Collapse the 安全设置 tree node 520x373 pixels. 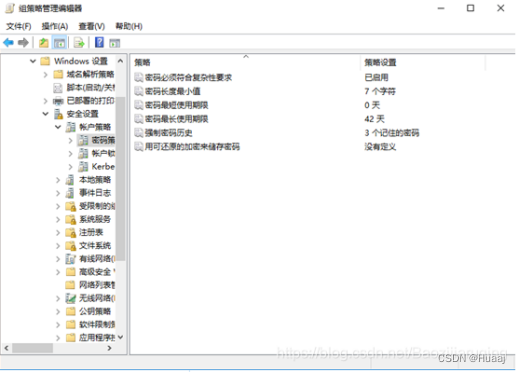click(x=46, y=114)
